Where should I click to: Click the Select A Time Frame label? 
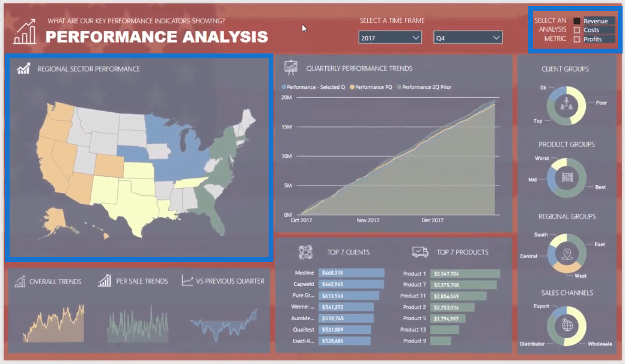(392, 20)
